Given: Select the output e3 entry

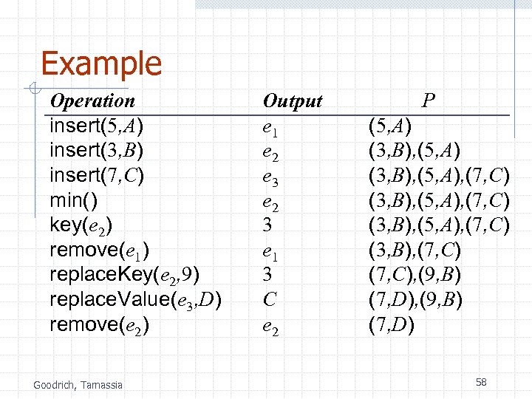Looking at the screenshot, I should point(271,177).
